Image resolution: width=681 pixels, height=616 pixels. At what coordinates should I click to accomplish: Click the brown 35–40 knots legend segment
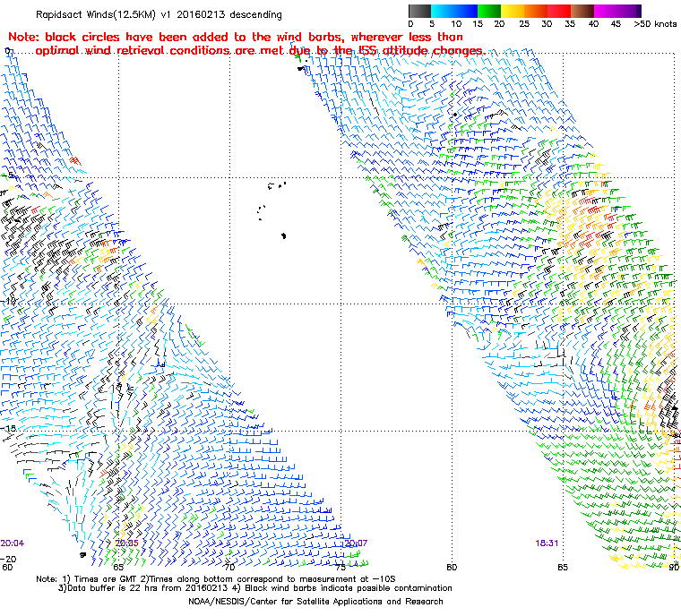tap(582, 11)
